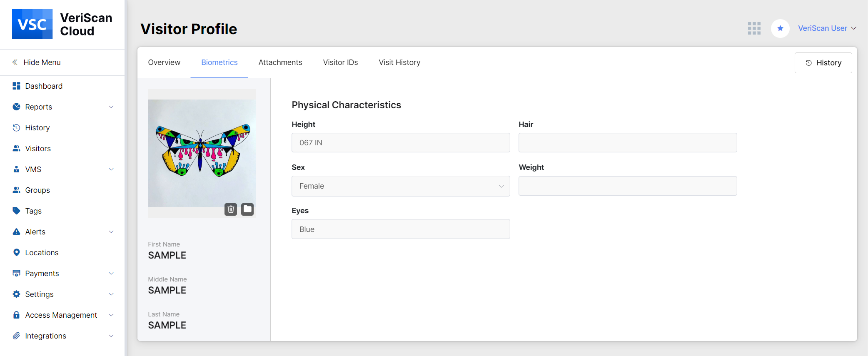Open the apps grid icon in header
Screen dimensions: 868x356
tap(754, 28)
